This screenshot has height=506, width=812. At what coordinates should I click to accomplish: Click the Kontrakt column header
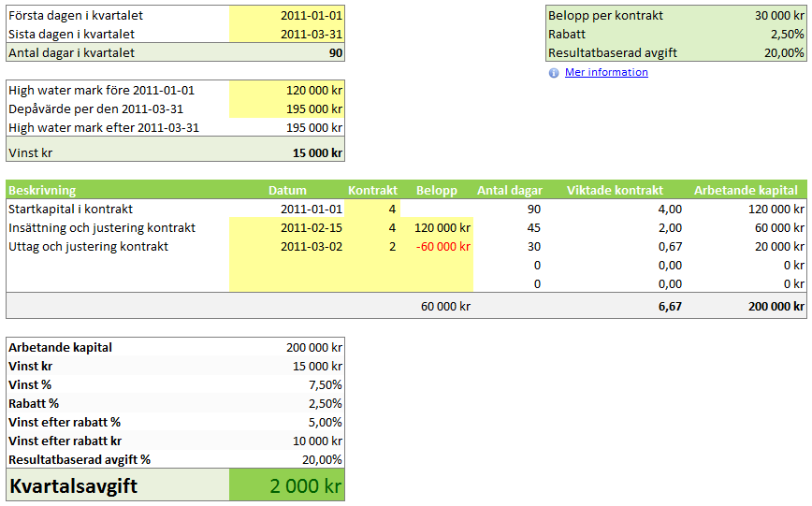coord(372,190)
